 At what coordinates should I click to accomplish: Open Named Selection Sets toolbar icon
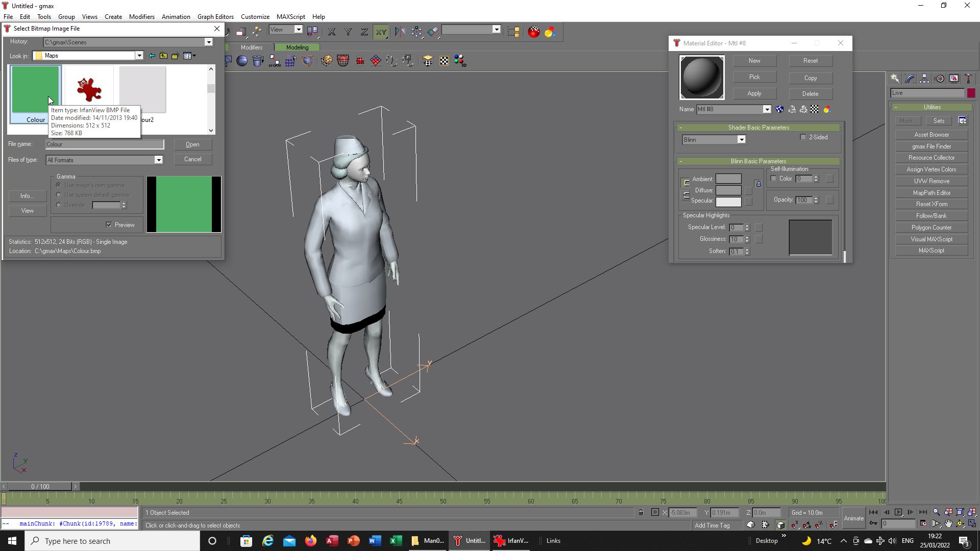[x=513, y=32]
